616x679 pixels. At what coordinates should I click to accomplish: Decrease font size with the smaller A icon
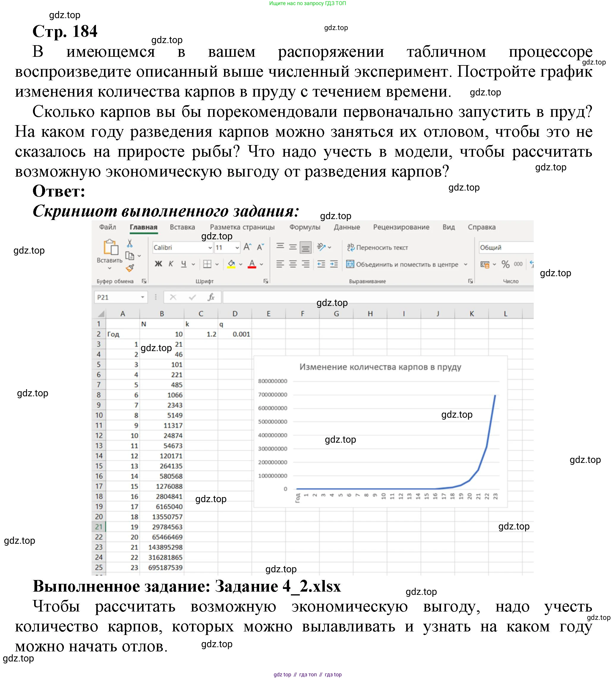point(260,247)
